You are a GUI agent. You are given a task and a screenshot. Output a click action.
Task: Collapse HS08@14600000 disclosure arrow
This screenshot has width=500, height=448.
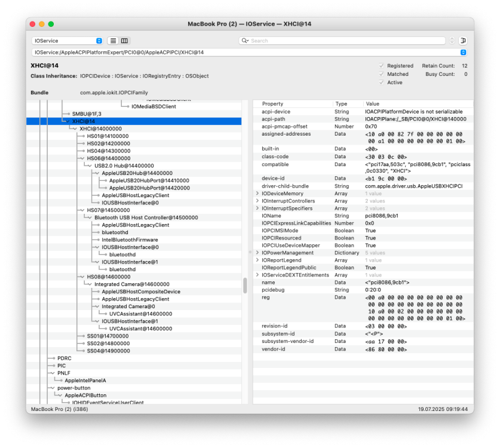tap(82, 277)
